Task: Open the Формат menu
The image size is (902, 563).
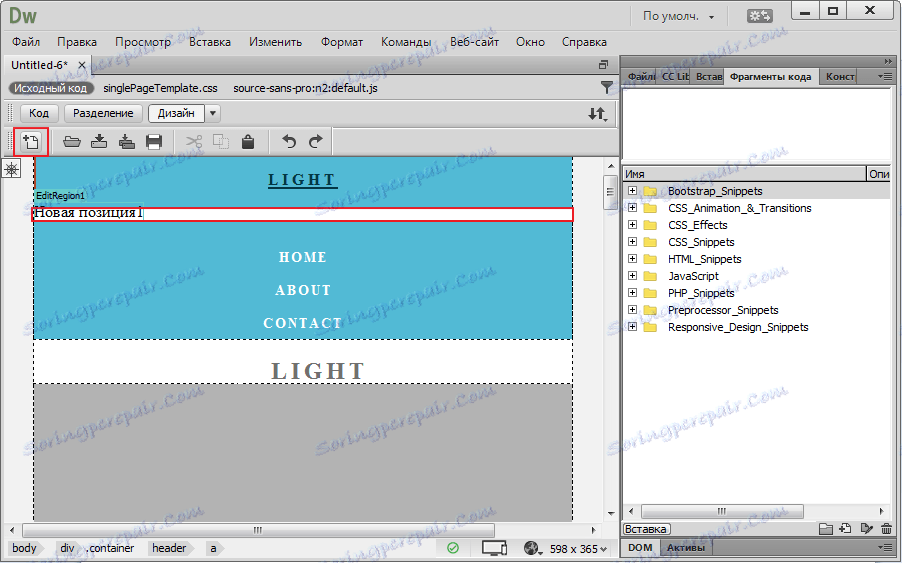Action: (342, 42)
